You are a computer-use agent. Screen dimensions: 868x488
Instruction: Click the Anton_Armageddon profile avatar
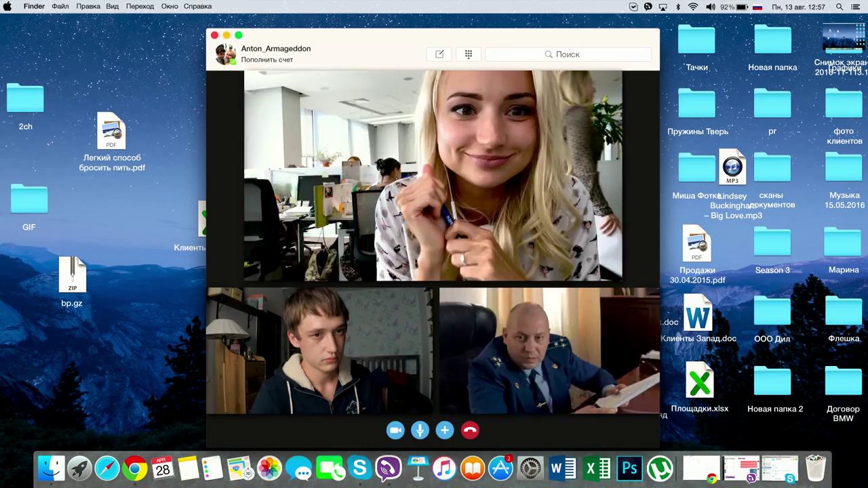tap(225, 54)
